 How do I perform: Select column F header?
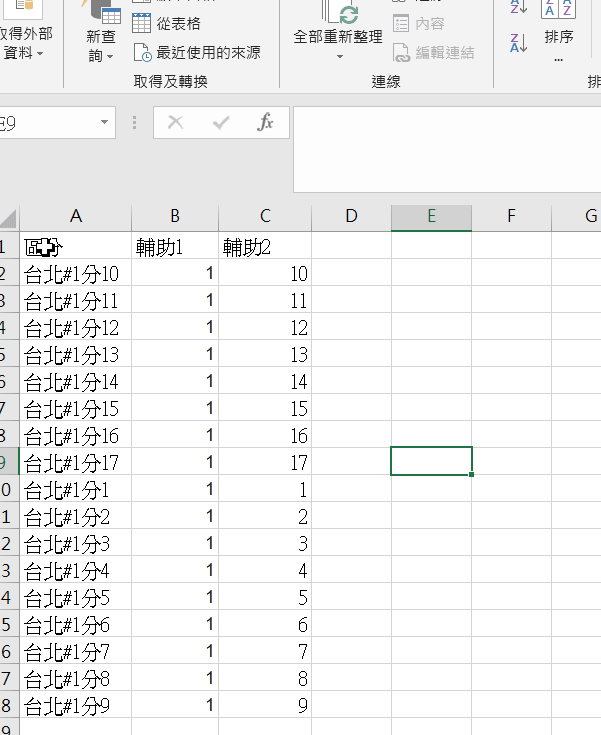(x=511, y=217)
